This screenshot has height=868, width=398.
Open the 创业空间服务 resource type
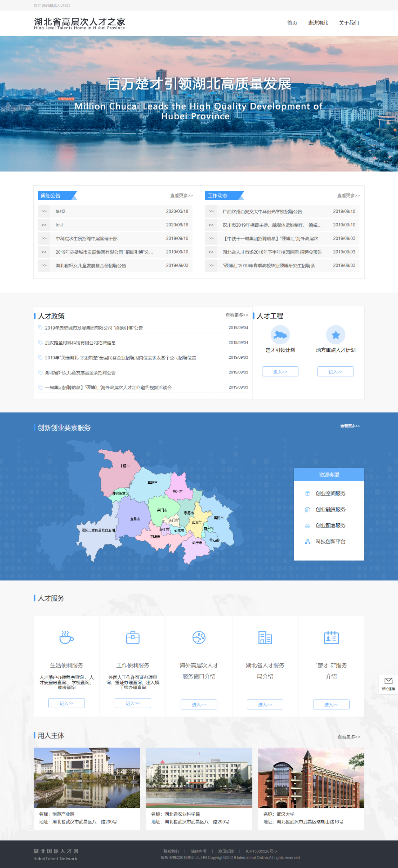(x=325, y=493)
